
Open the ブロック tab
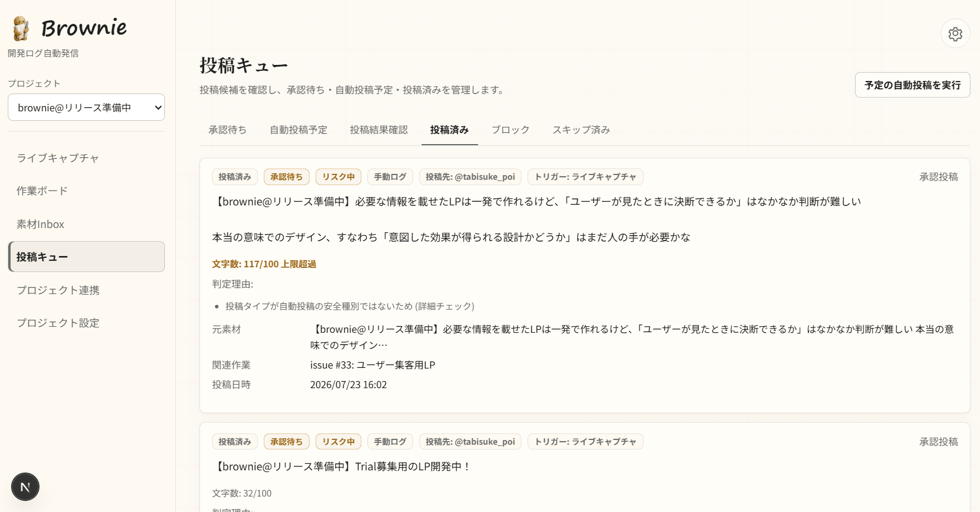click(510, 130)
